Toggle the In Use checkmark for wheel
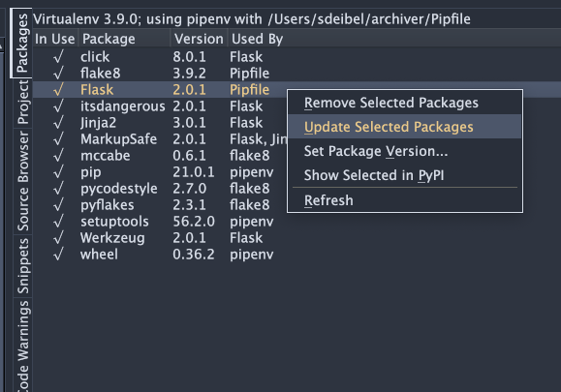Viewport: 561px width, 392px height. pyautogui.click(x=58, y=254)
